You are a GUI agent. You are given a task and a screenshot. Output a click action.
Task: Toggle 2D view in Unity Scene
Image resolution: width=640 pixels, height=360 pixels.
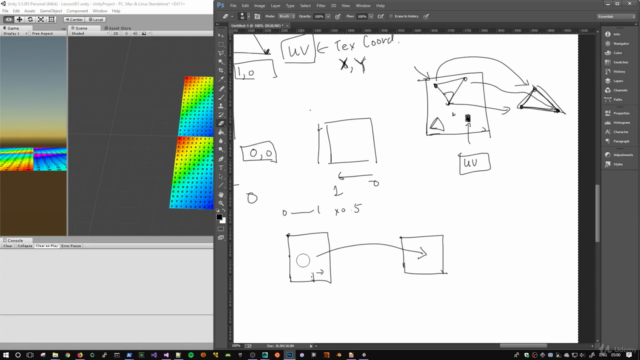(x=116, y=33)
